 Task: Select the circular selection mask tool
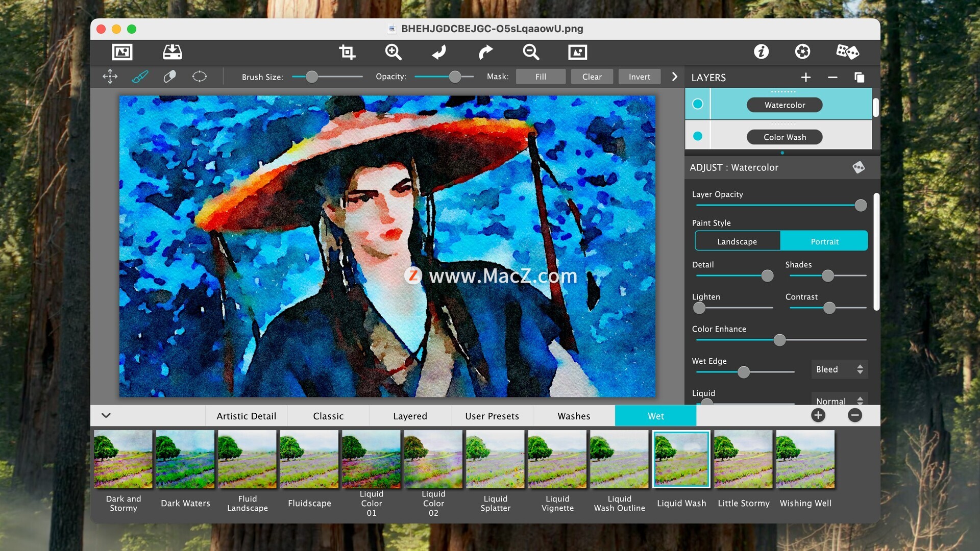coord(199,77)
